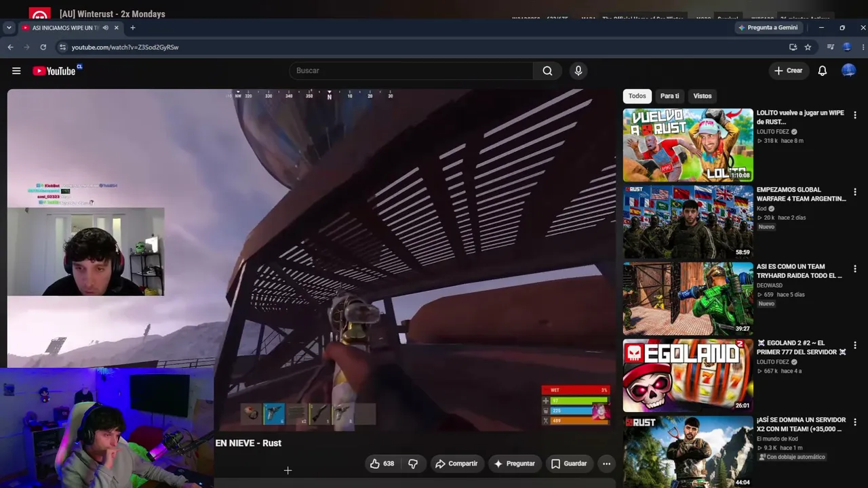Open the LOLITO FDEZ channel under LOLiTO vuelve

click(x=773, y=131)
